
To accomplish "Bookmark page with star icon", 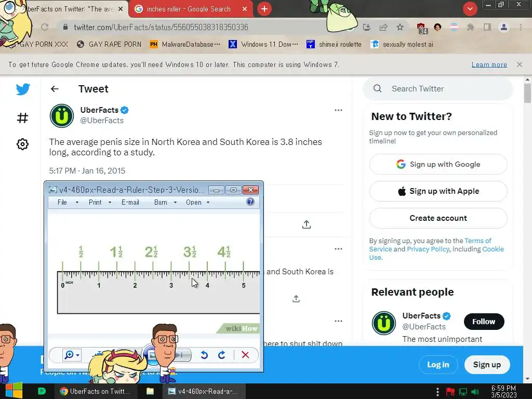I will pyautogui.click(x=400, y=27).
